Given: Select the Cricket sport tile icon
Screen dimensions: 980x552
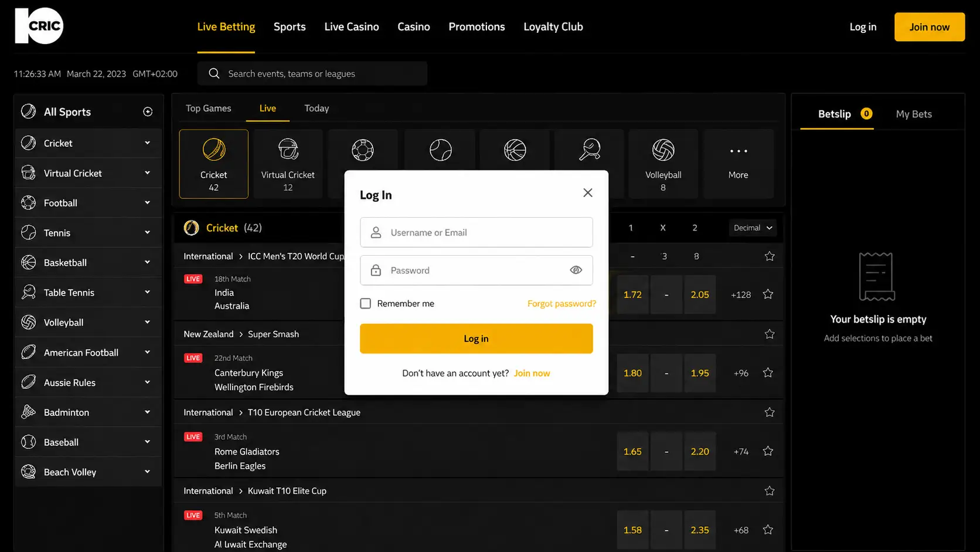Looking at the screenshot, I should (x=214, y=150).
